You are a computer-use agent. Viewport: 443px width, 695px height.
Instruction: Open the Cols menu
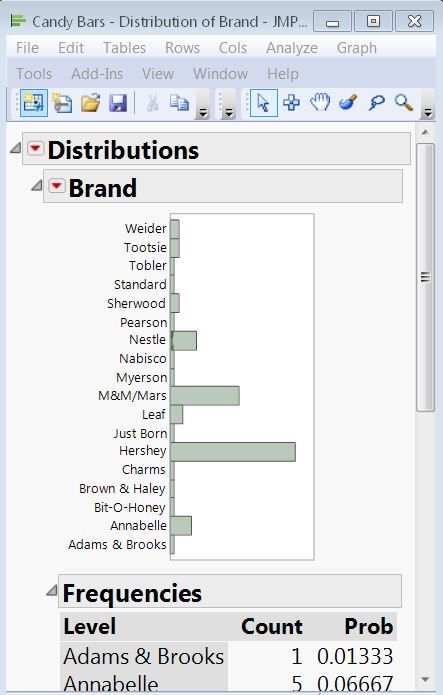tap(233, 48)
